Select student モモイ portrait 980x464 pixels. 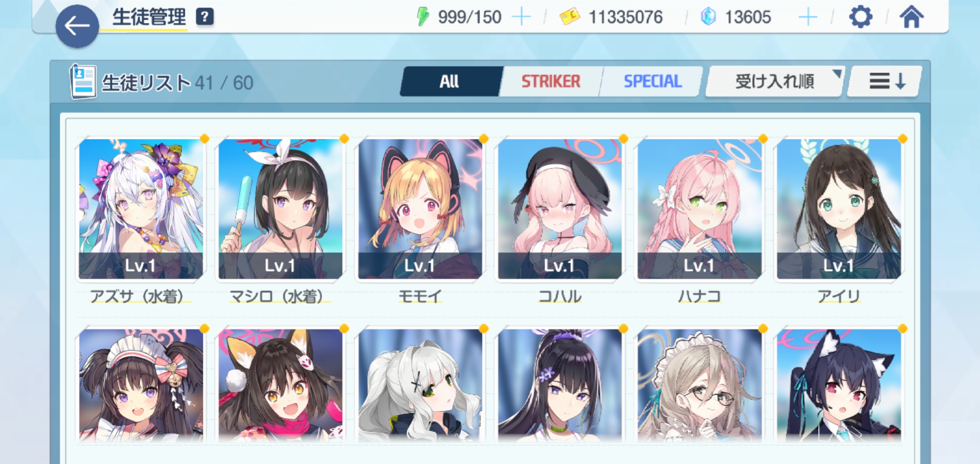coord(420,209)
